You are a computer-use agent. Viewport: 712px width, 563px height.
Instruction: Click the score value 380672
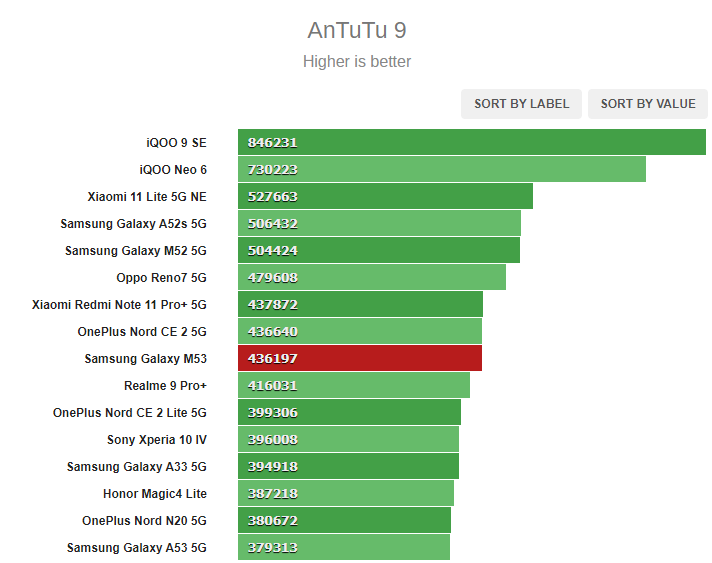(x=272, y=520)
